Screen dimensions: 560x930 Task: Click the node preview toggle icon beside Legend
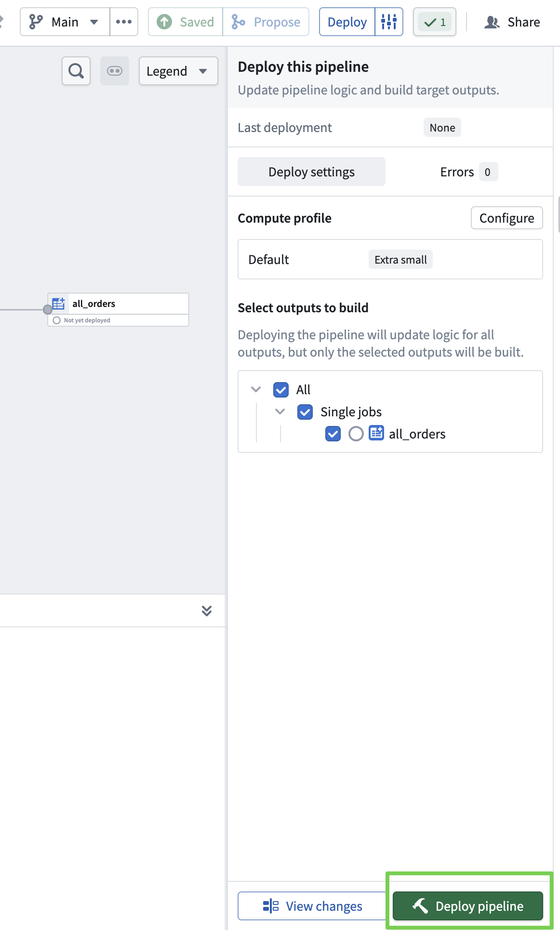click(115, 71)
